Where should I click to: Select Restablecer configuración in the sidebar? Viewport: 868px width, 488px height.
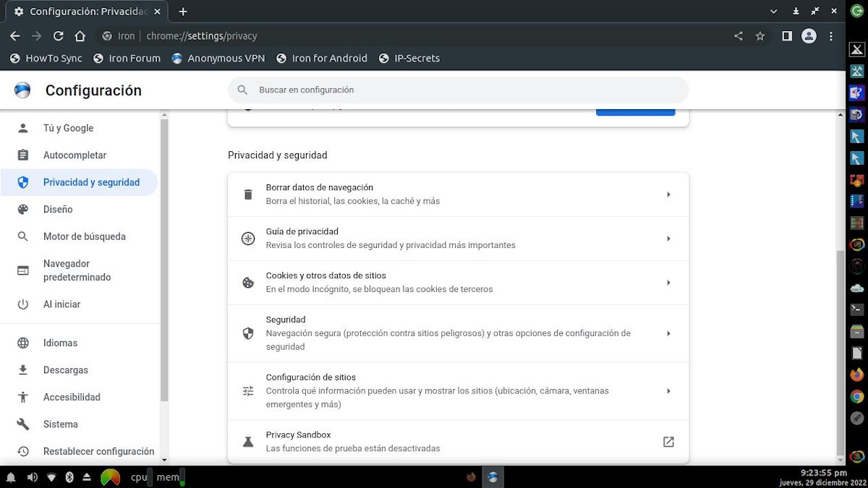click(98, 450)
